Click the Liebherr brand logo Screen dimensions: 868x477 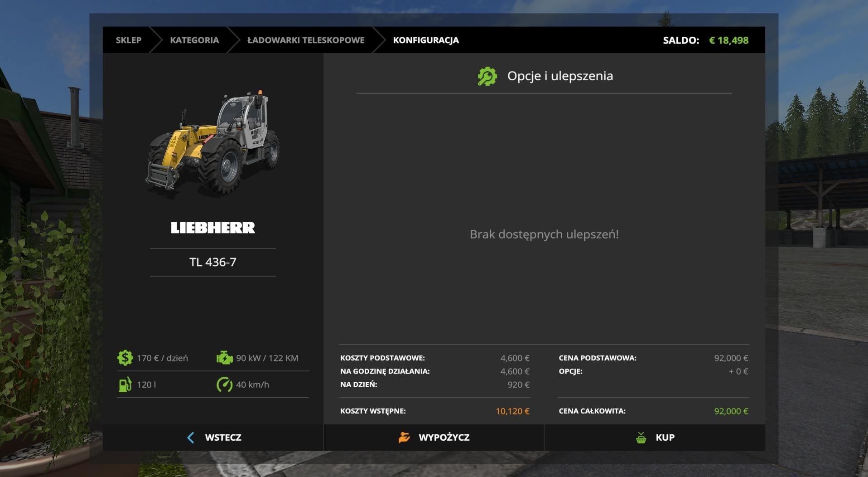click(213, 228)
